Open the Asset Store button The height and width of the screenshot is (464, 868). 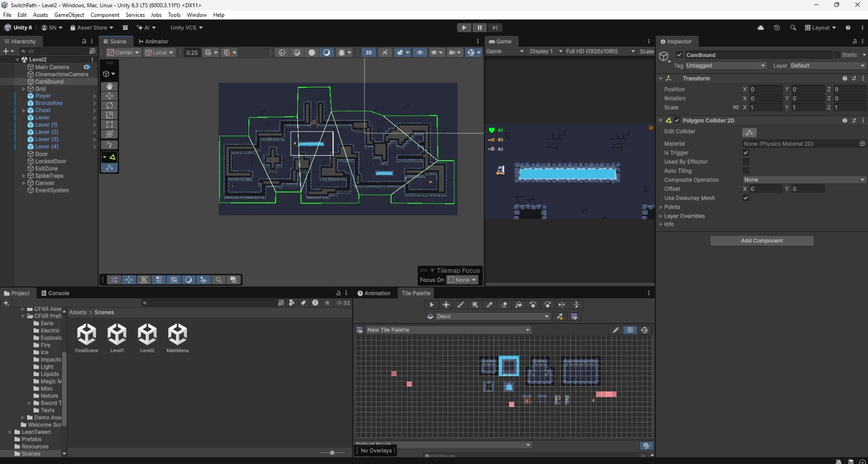[x=92, y=28]
